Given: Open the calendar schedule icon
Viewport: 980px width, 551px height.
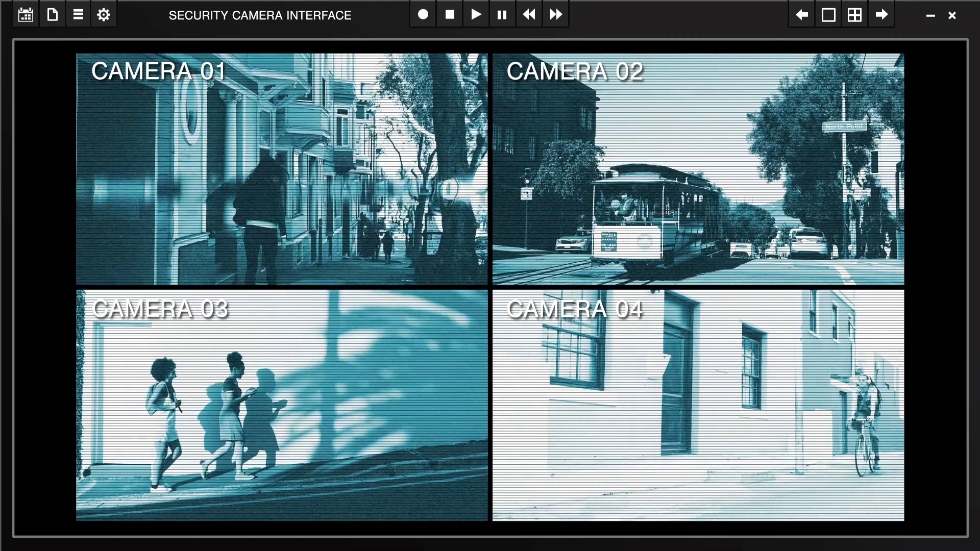Looking at the screenshot, I should point(26,15).
